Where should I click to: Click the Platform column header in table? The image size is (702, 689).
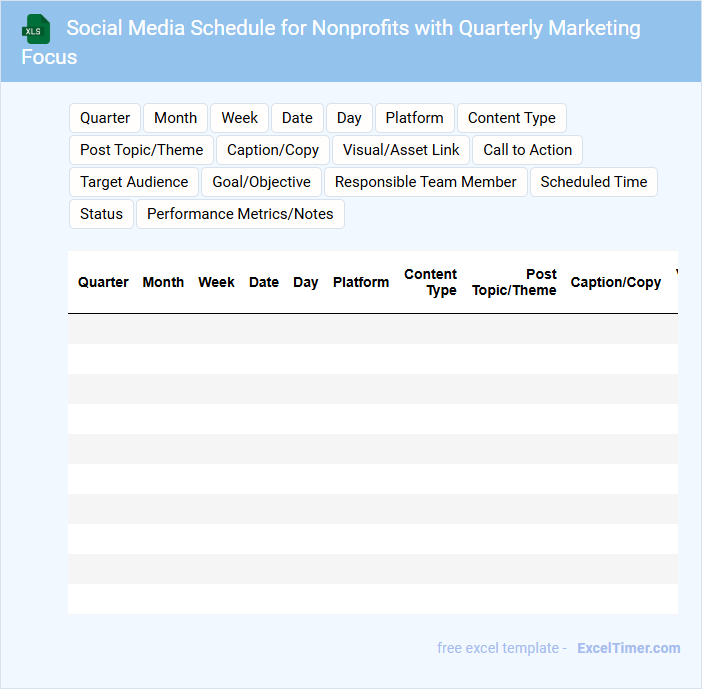click(x=361, y=282)
